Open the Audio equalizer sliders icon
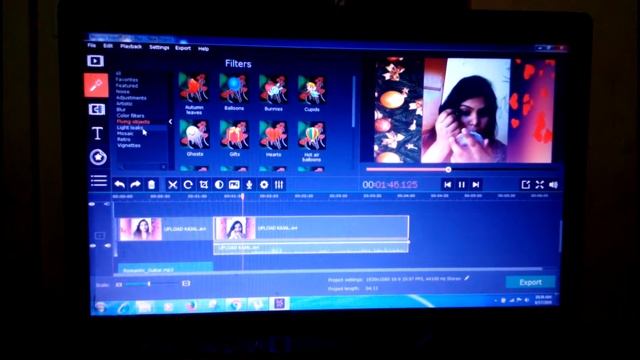The width and height of the screenshot is (640, 360). click(x=279, y=184)
